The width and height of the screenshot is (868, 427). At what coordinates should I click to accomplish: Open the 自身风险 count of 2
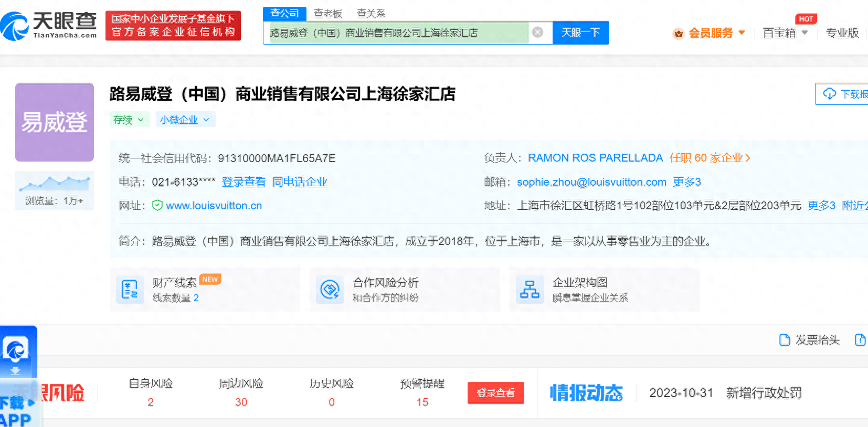[x=151, y=402]
